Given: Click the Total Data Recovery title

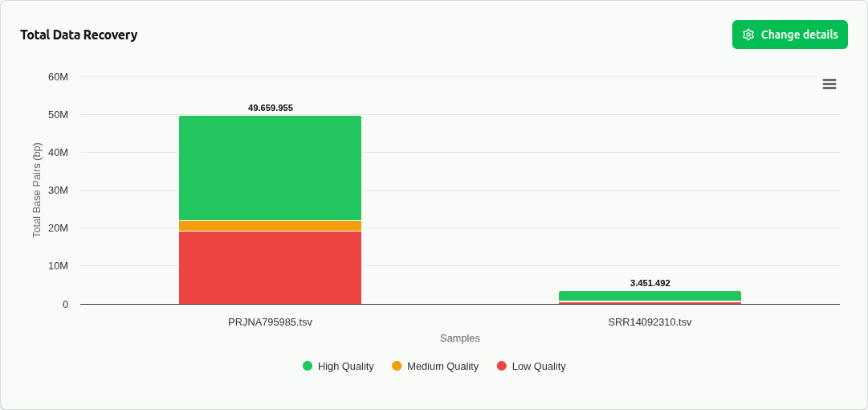Looking at the screenshot, I should 79,35.
